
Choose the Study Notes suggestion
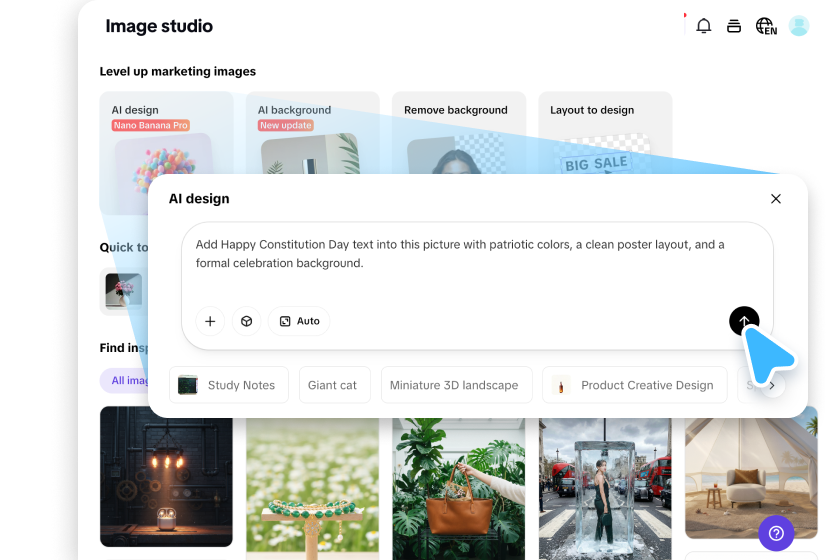(x=229, y=385)
